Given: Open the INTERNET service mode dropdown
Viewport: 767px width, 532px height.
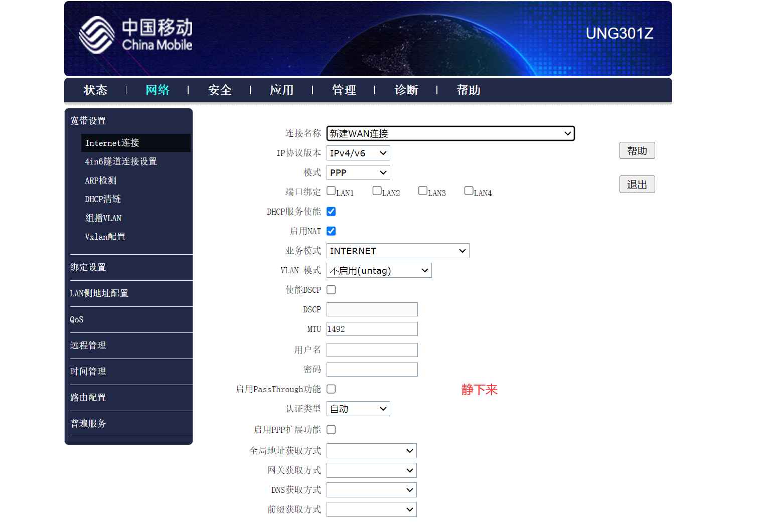Looking at the screenshot, I should 397,251.
